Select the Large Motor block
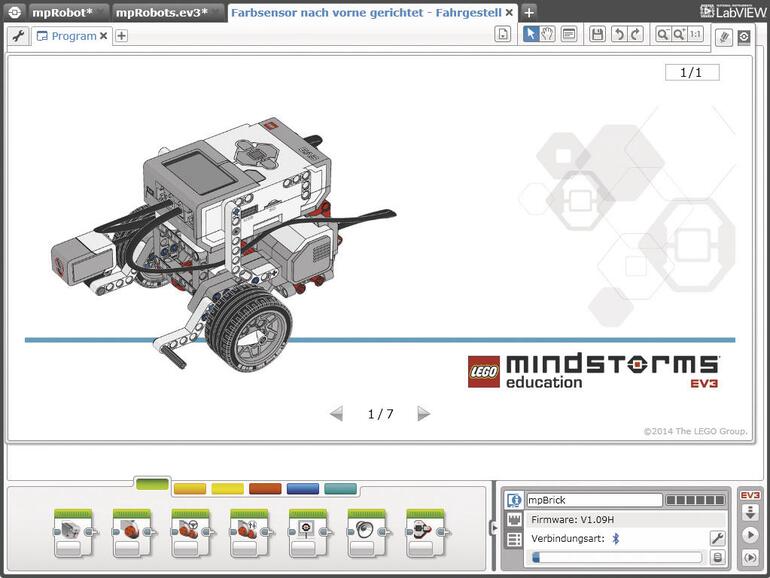The image size is (770, 578). (131, 532)
